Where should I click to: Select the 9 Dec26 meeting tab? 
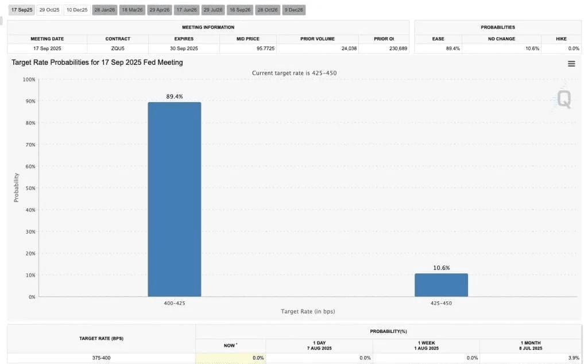pyautogui.click(x=293, y=10)
